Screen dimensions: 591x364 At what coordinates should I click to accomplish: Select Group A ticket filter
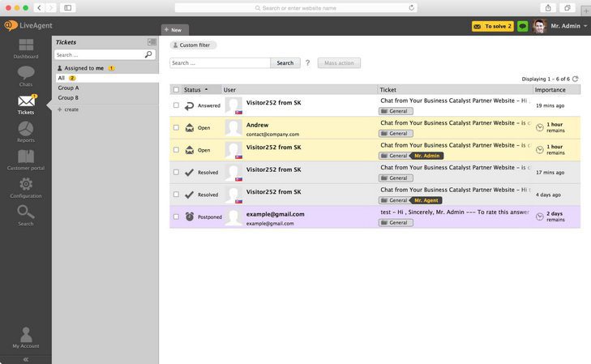[68, 88]
